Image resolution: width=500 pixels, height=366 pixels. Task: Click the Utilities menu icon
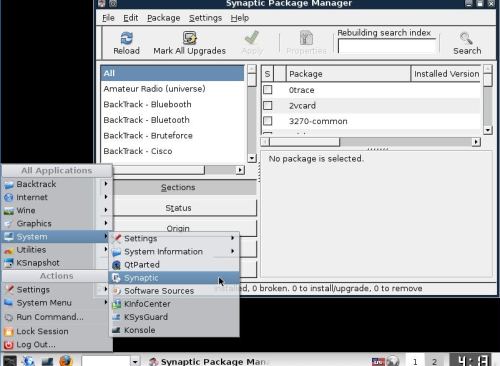tap(9, 250)
